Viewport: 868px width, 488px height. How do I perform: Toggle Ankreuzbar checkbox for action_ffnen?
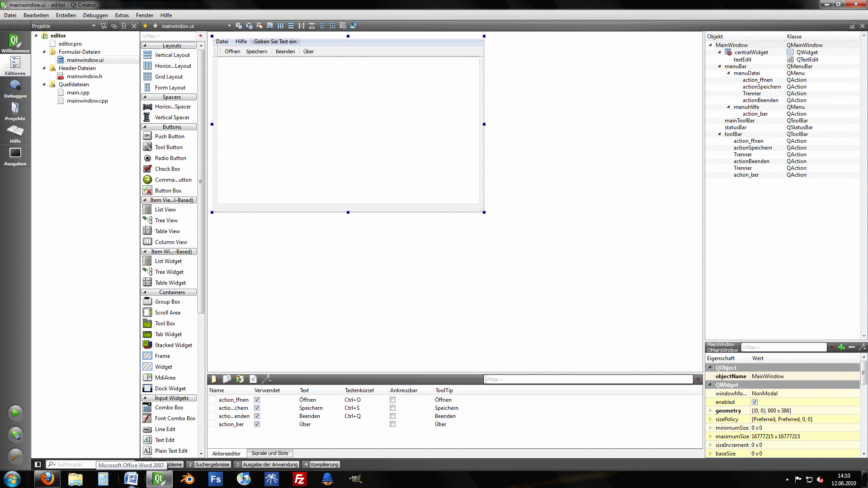[x=392, y=400]
